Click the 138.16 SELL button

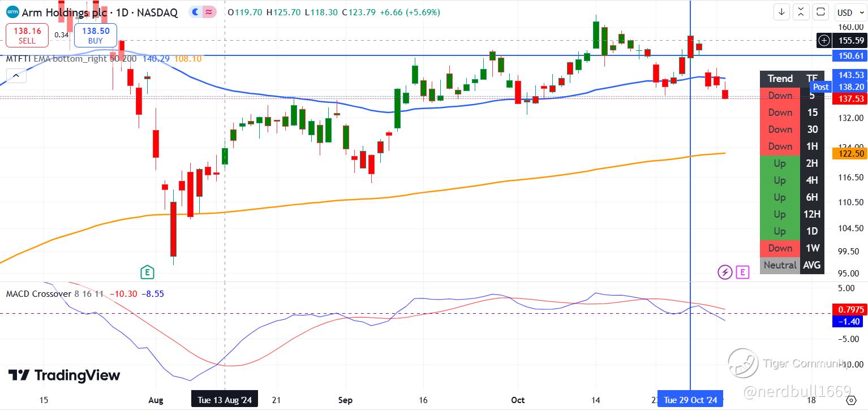[27, 36]
